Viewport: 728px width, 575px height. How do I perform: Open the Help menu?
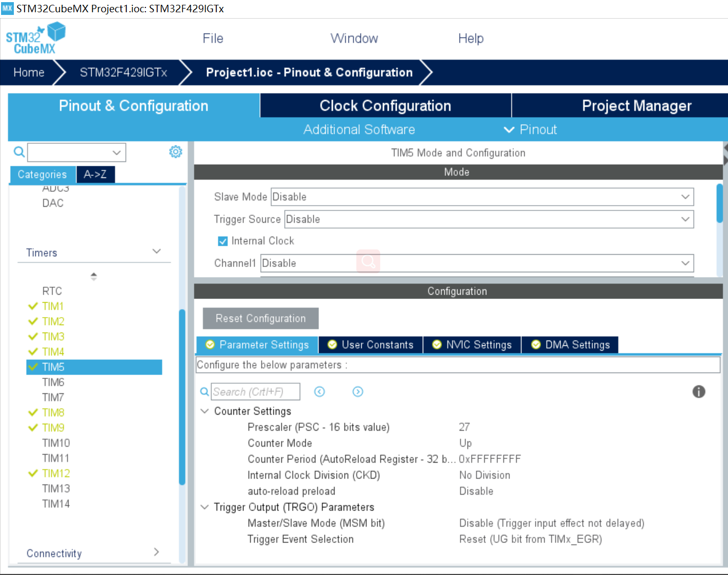click(x=471, y=38)
